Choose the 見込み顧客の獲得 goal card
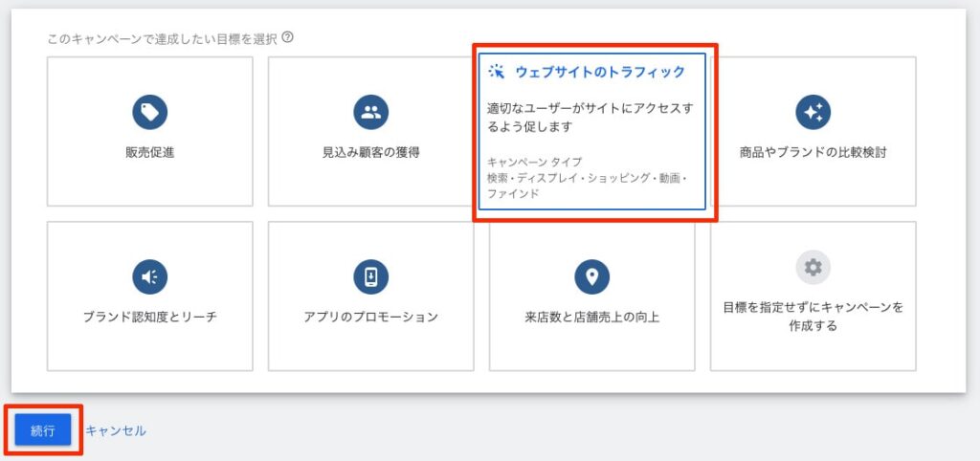980x461 pixels. (371, 131)
